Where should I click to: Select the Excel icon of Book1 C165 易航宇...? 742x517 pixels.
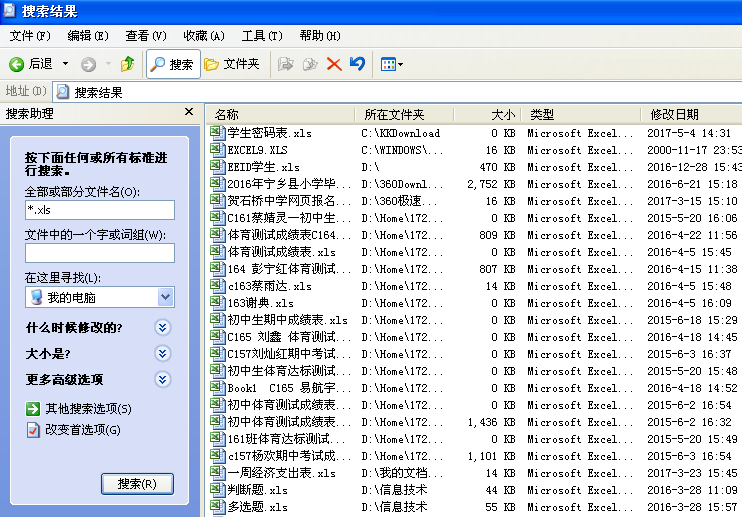(217, 388)
